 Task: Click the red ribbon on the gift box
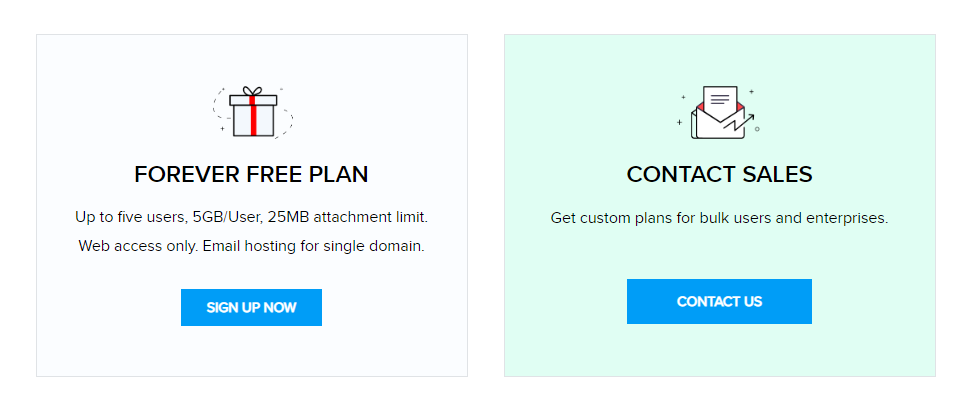coord(253,115)
